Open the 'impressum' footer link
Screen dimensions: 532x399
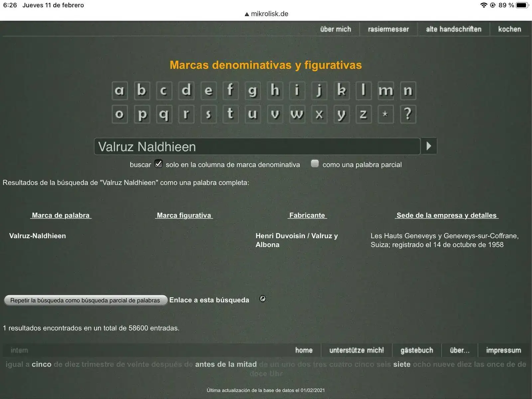(x=503, y=350)
